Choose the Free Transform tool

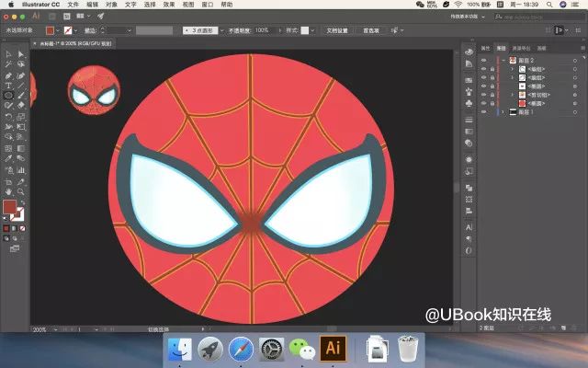21,127
